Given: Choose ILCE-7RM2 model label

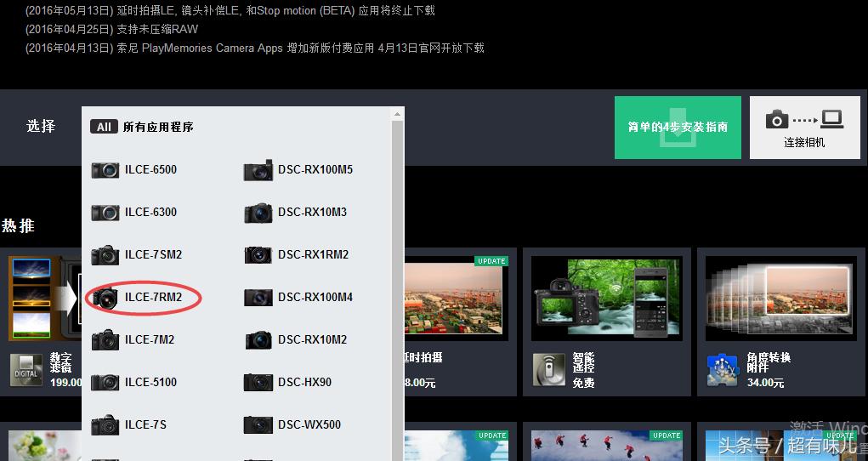Looking at the screenshot, I should 153,298.
